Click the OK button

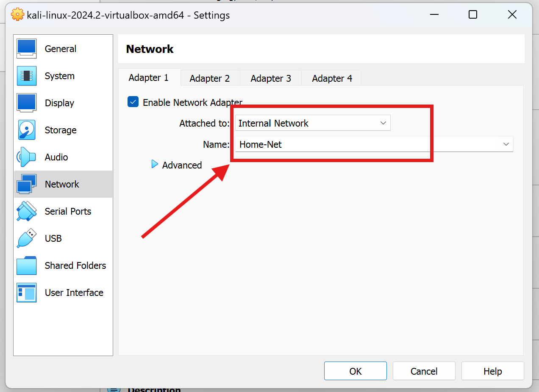tap(355, 371)
